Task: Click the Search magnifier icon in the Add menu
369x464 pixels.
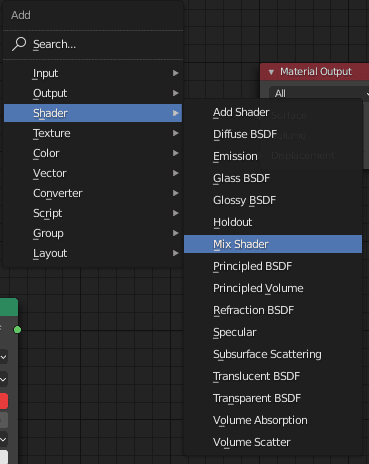Action: (x=19, y=44)
